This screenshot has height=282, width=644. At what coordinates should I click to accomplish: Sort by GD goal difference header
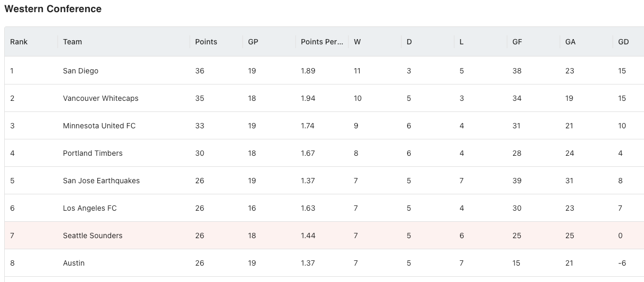click(628, 42)
